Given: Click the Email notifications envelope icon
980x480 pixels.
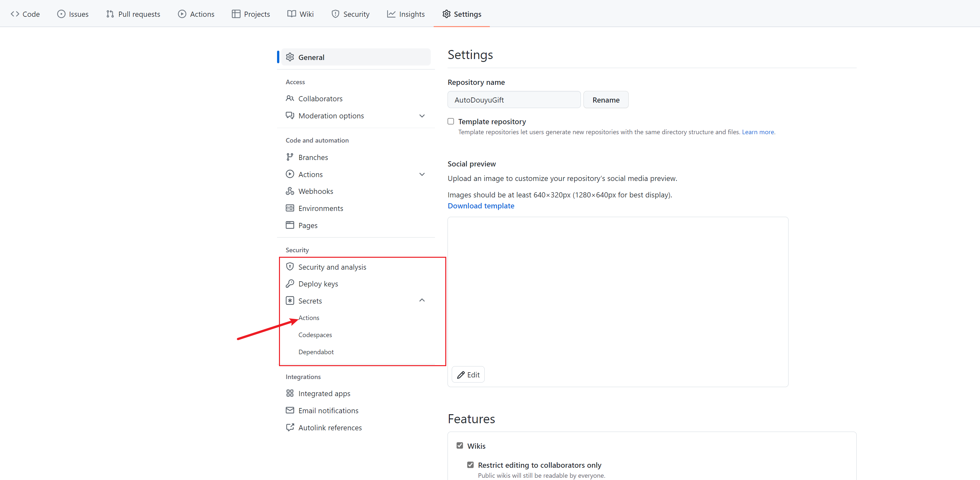Looking at the screenshot, I should [x=290, y=410].
